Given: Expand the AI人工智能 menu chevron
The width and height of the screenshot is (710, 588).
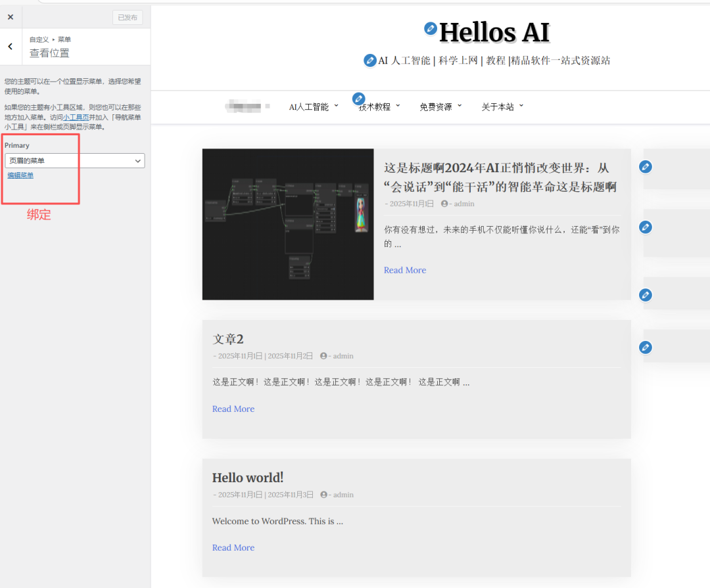Looking at the screenshot, I should click(x=336, y=106).
